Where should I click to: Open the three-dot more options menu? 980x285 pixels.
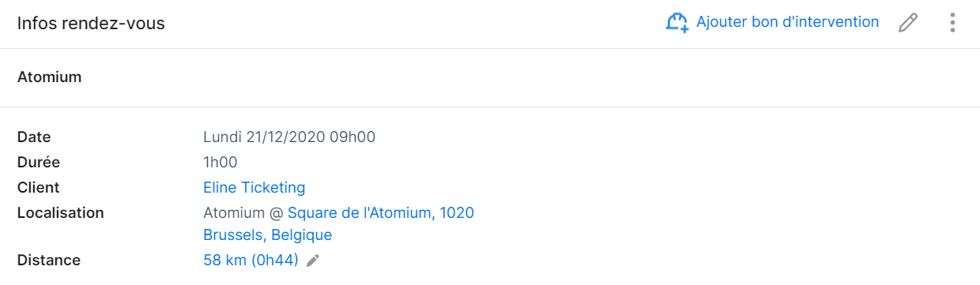pos(952,23)
